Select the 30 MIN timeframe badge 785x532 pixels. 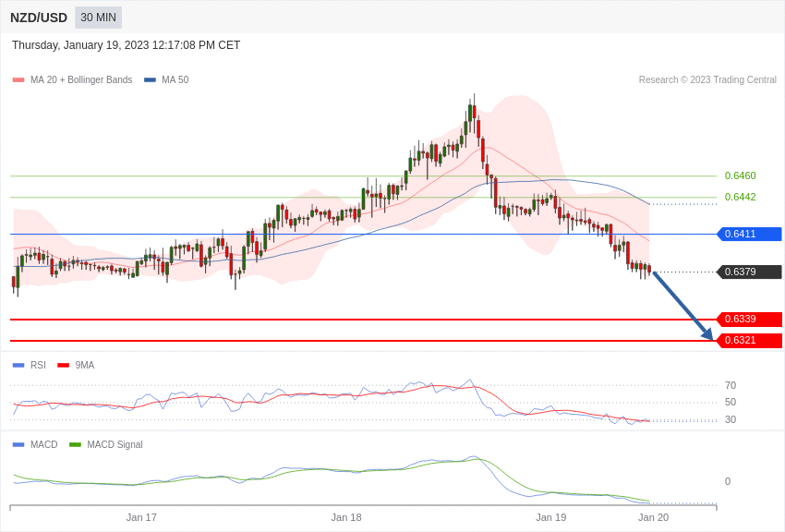coord(98,18)
